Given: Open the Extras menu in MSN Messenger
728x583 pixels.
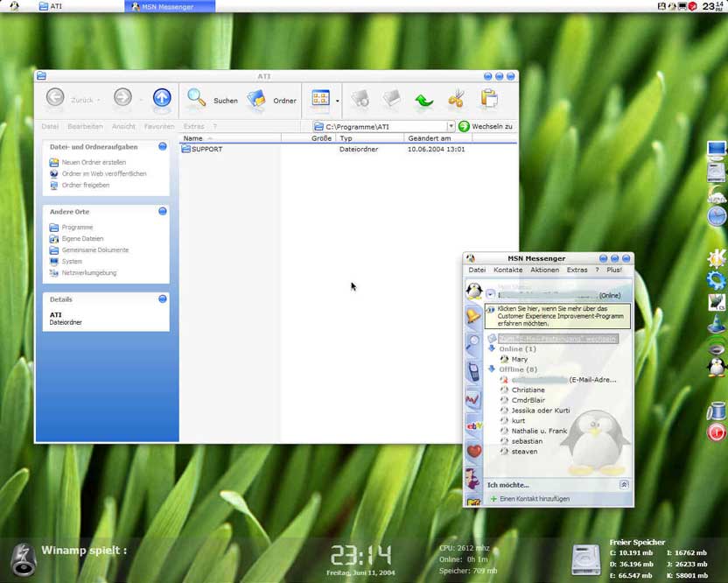Looking at the screenshot, I should pos(577,270).
